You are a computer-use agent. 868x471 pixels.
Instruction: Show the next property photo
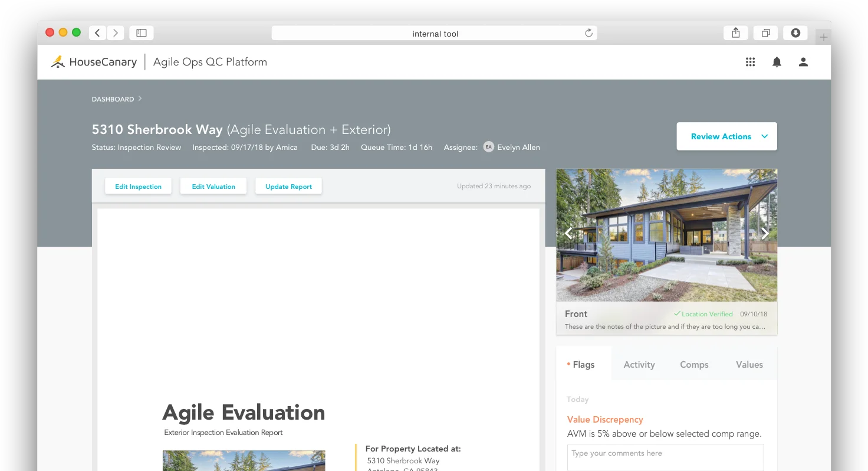click(x=765, y=233)
